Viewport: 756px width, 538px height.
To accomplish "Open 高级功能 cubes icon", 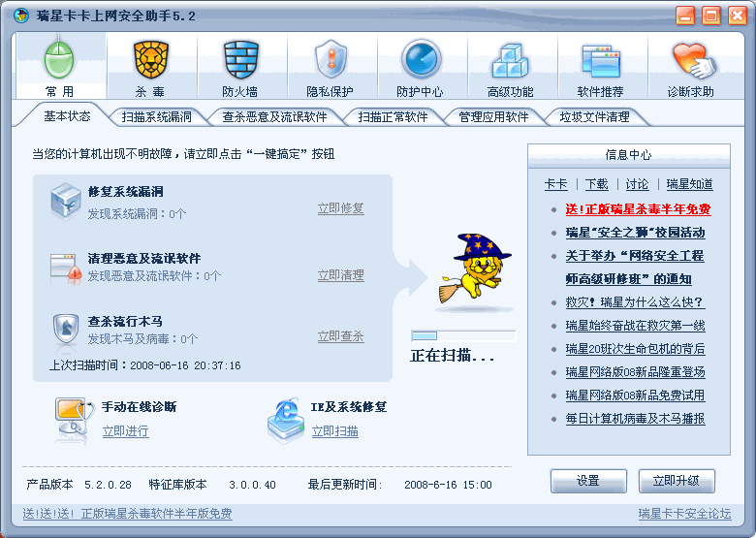I will pos(510,61).
